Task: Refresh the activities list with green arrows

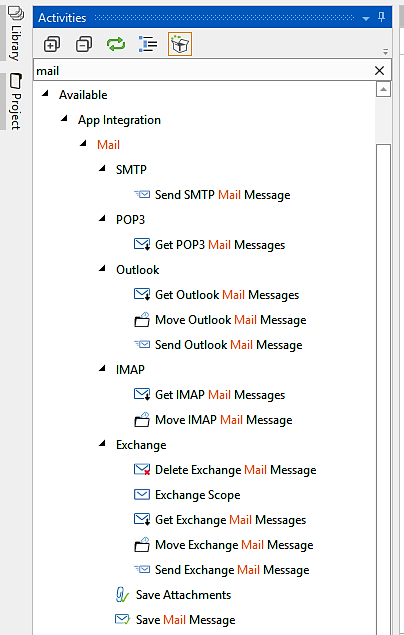Action: [x=116, y=44]
